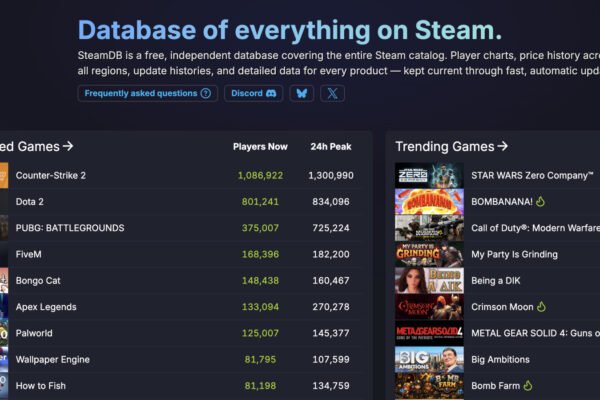Click the 834,096 peak value
The image size is (600, 400).
[x=331, y=202]
